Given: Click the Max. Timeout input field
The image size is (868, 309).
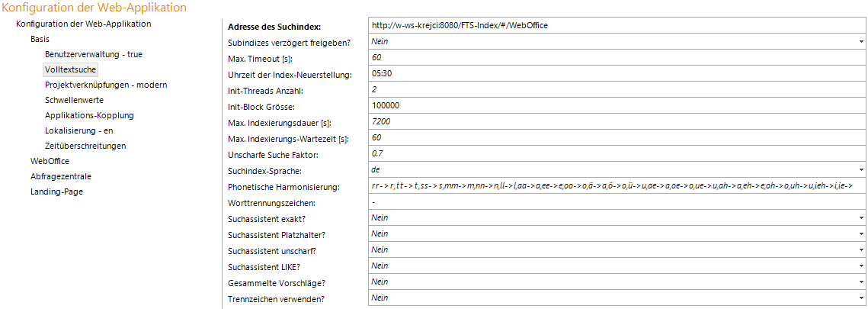Looking at the screenshot, I should [x=616, y=57].
